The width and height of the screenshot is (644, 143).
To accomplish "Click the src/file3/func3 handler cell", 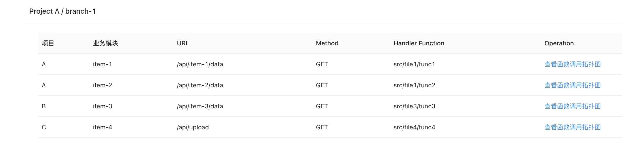I will 414,106.
